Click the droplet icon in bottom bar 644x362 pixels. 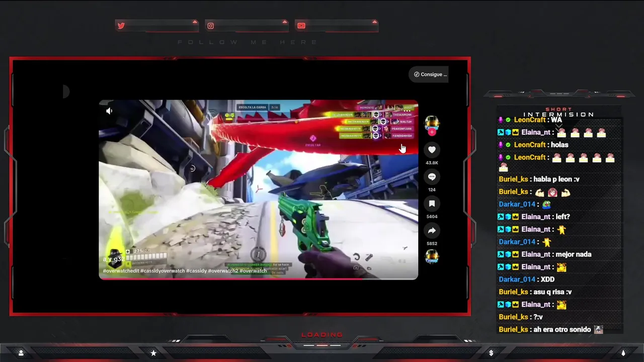click(x=623, y=353)
